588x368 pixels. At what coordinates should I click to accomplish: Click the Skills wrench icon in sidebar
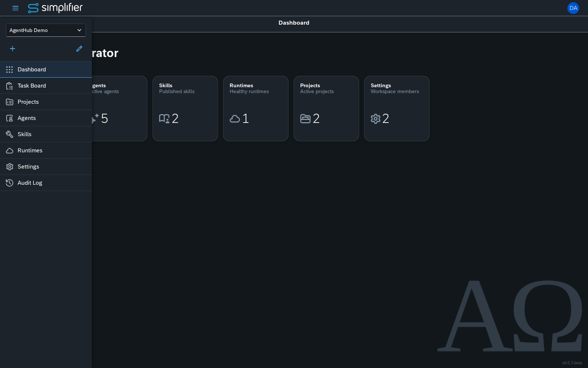click(x=10, y=134)
